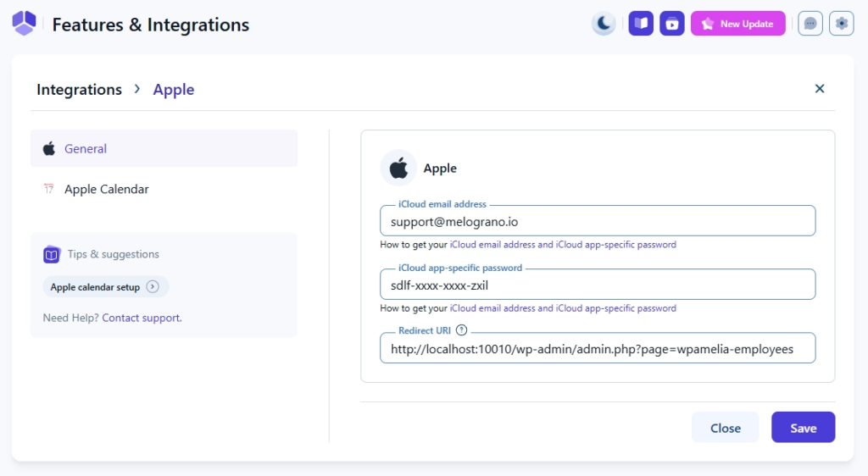Open help link below iCloud email field
The image size is (868, 476).
pyautogui.click(x=563, y=245)
